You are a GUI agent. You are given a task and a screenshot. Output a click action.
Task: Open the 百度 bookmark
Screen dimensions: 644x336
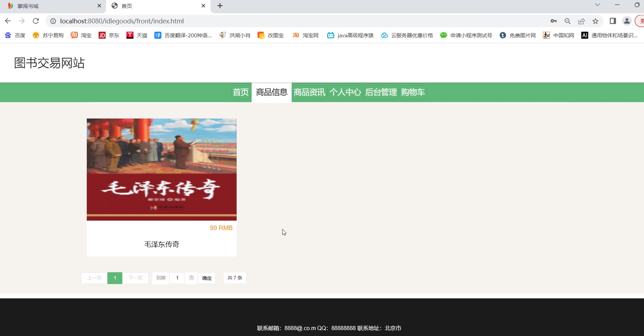(15, 35)
